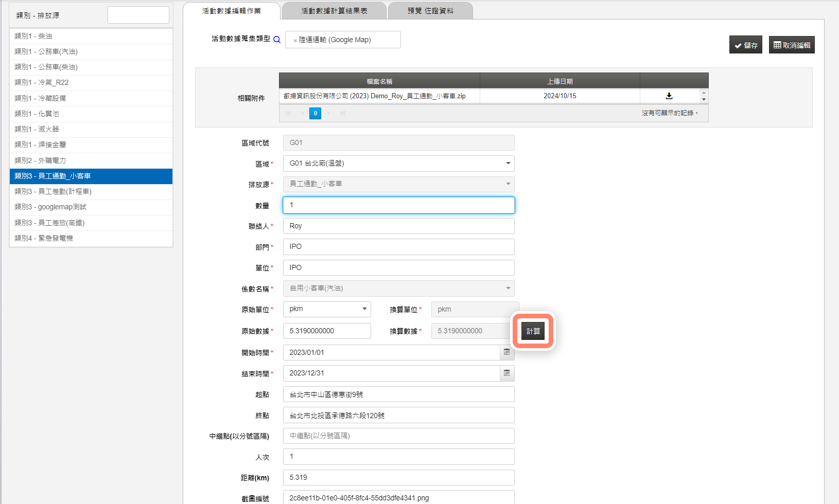Switch to 活動數據計算結果表 tab
Viewport: 839px width, 504px height.
coord(335,11)
